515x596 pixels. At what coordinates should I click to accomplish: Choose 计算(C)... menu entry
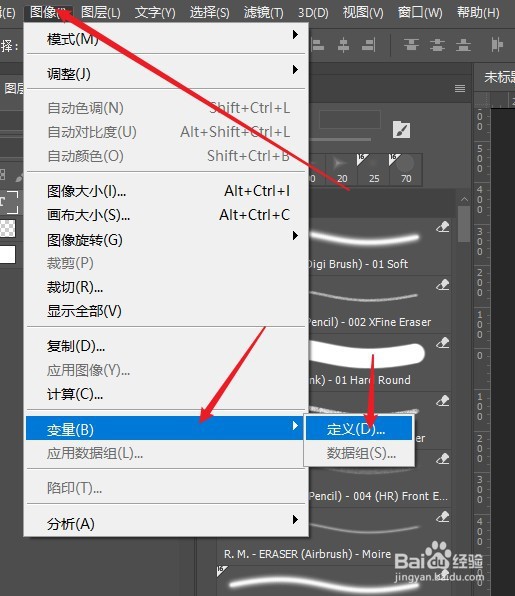tap(167, 394)
